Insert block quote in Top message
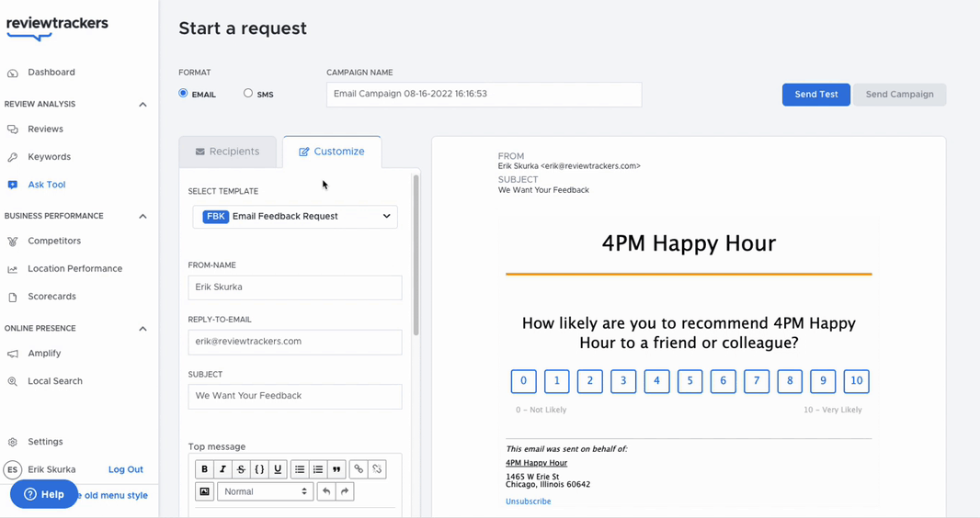This screenshot has width=980, height=518. click(x=336, y=469)
